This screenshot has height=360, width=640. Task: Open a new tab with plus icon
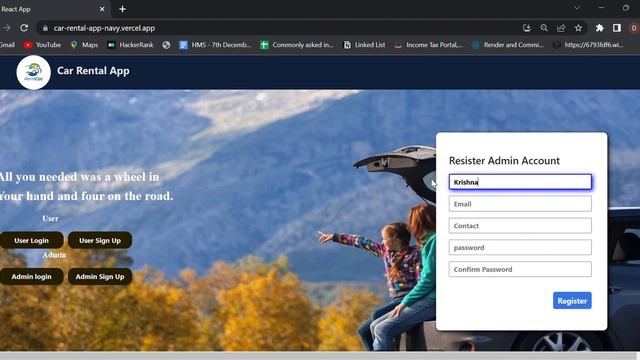tap(122, 9)
